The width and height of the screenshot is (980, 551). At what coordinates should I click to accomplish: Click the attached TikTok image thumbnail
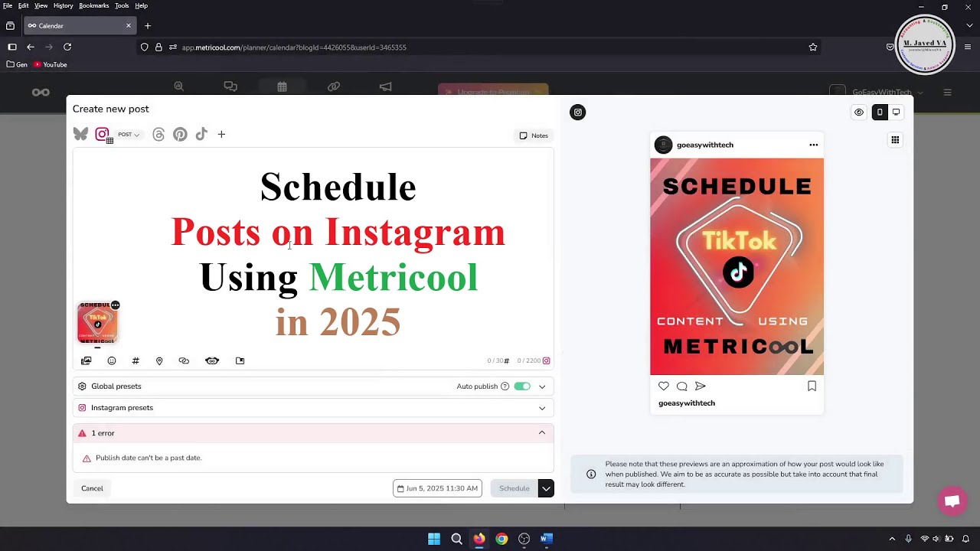point(97,322)
